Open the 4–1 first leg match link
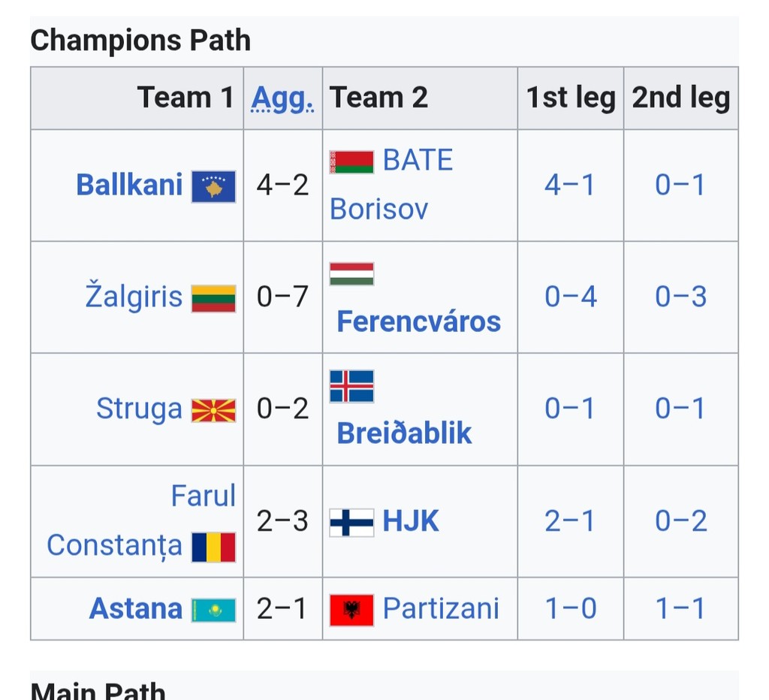Image resolution: width=769 pixels, height=700 pixels. (x=570, y=185)
